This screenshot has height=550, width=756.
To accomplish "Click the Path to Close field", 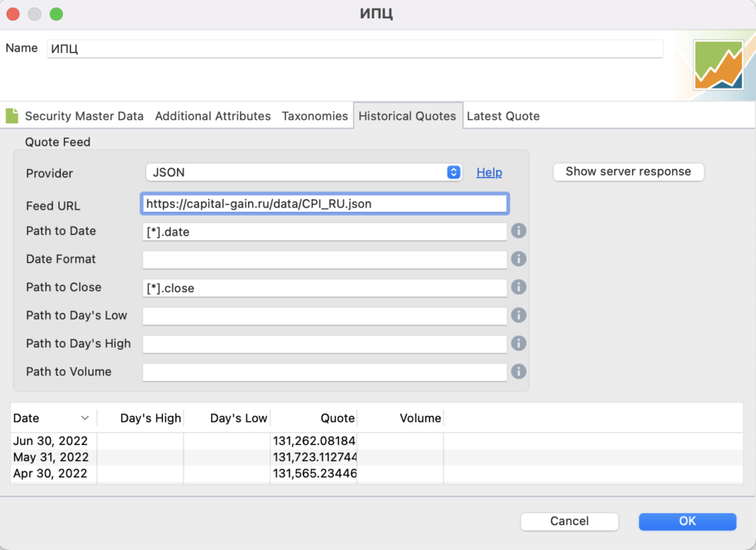I will (325, 288).
